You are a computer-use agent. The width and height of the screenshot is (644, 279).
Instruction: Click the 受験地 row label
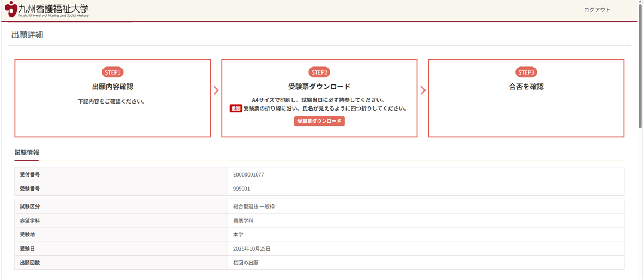(27, 235)
